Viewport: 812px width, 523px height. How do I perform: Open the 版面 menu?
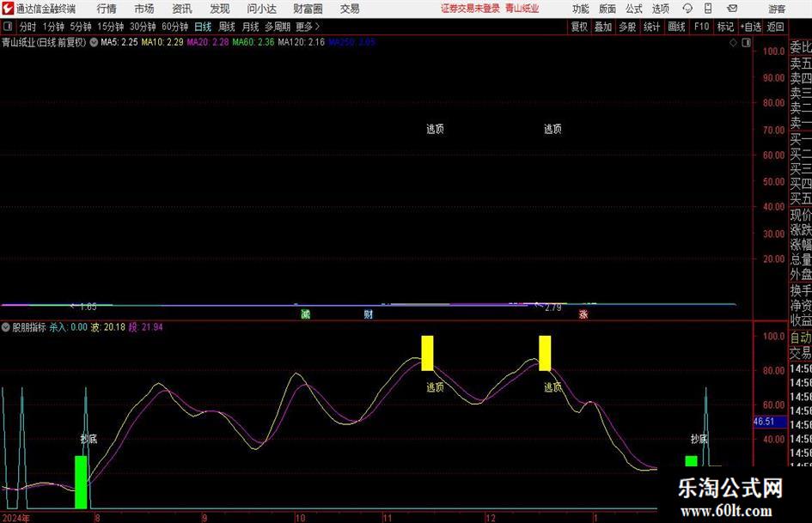607,9
